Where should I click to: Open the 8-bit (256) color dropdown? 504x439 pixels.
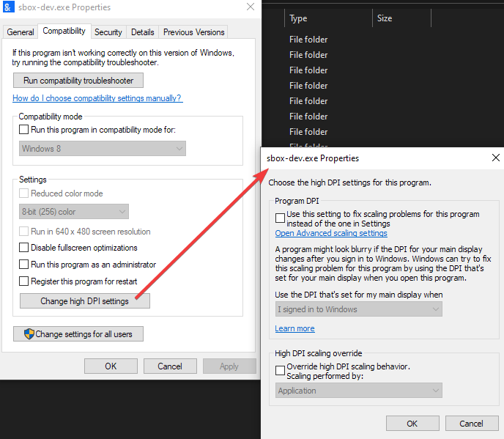pyautogui.click(x=74, y=212)
